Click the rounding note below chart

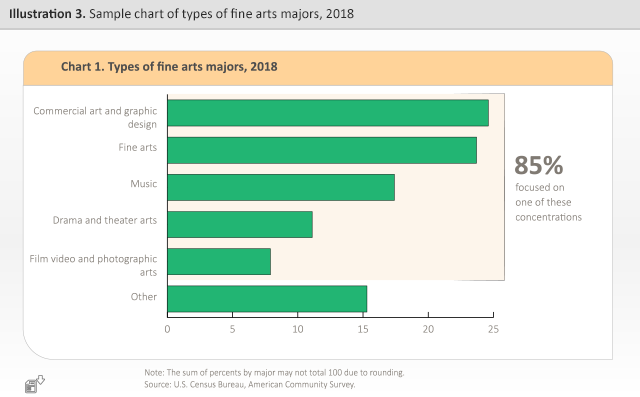(274, 373)
